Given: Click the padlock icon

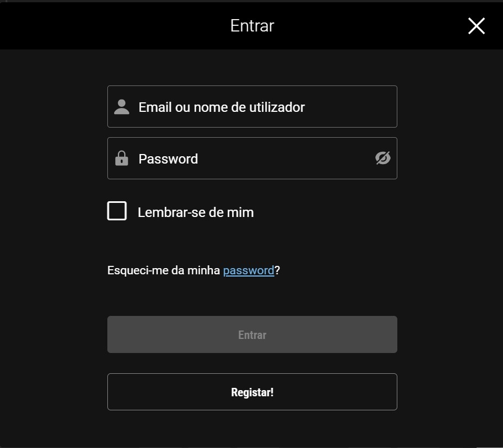Looking at the screenshot, I should [x=121, y=159].
